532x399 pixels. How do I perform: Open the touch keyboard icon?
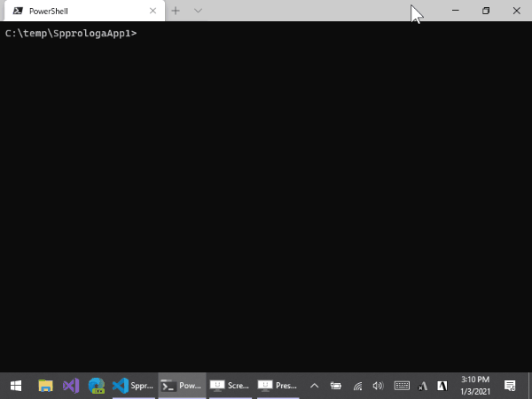tap(402, 386)
